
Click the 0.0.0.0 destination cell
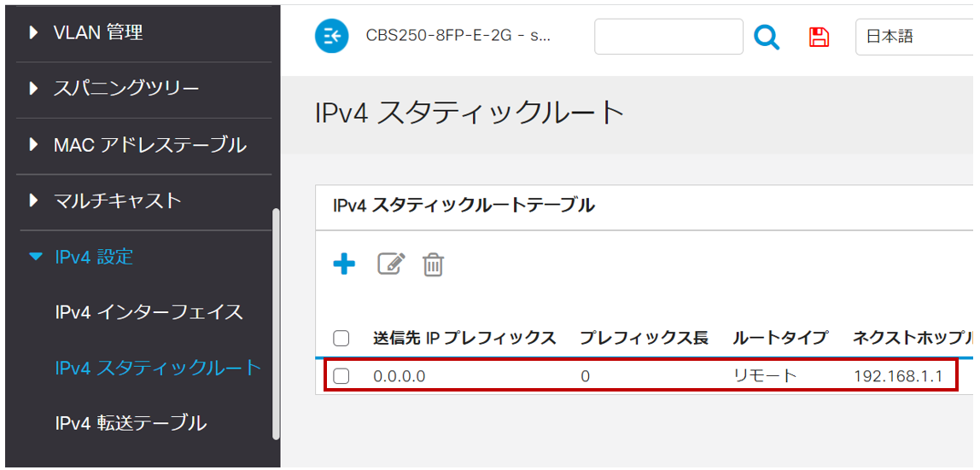pos(400,376)
